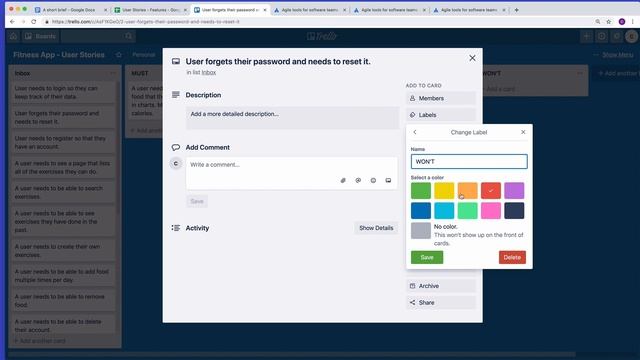This screenshot has height=360, width=640.
Task: Open card user needs to delete account
Action: click(x=62, y=326)
